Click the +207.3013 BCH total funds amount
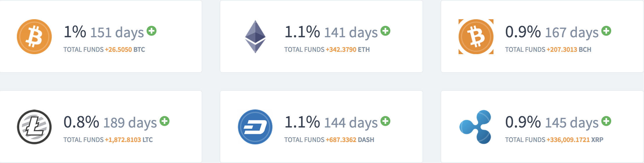The width and height of the screenshot is (644, 163). (x=569, y=49)
